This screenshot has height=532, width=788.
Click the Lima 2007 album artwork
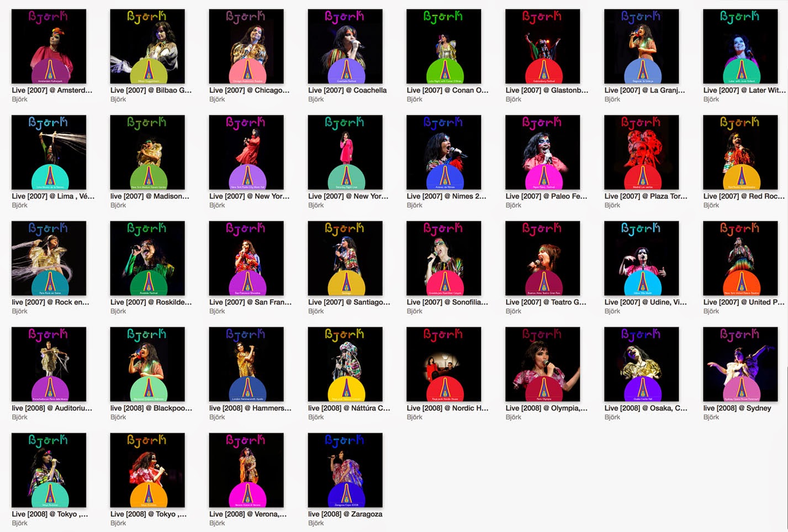coord(49,152)
